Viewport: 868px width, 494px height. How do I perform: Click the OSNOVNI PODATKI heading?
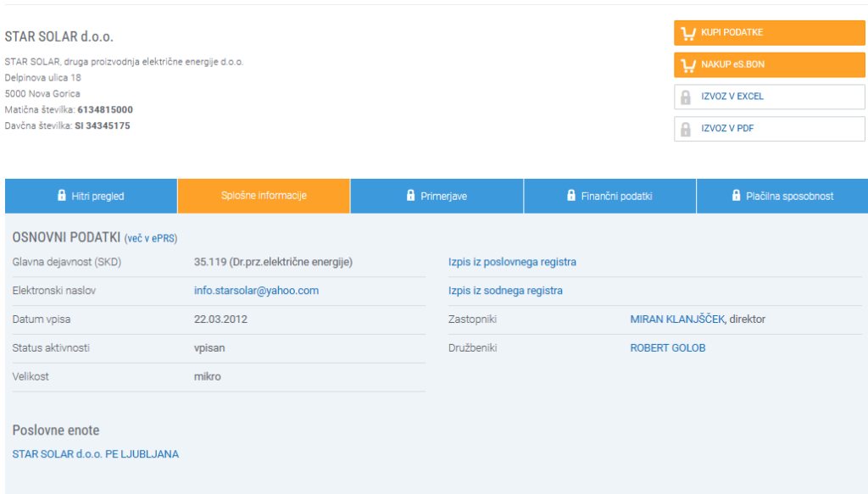[x=66, y=237]
